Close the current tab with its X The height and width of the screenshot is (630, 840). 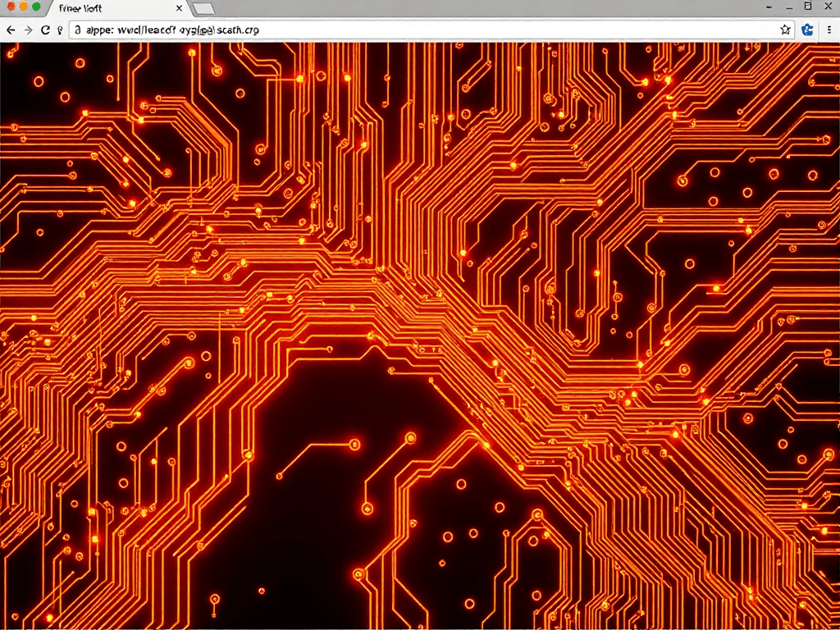[x=179, y=8]
